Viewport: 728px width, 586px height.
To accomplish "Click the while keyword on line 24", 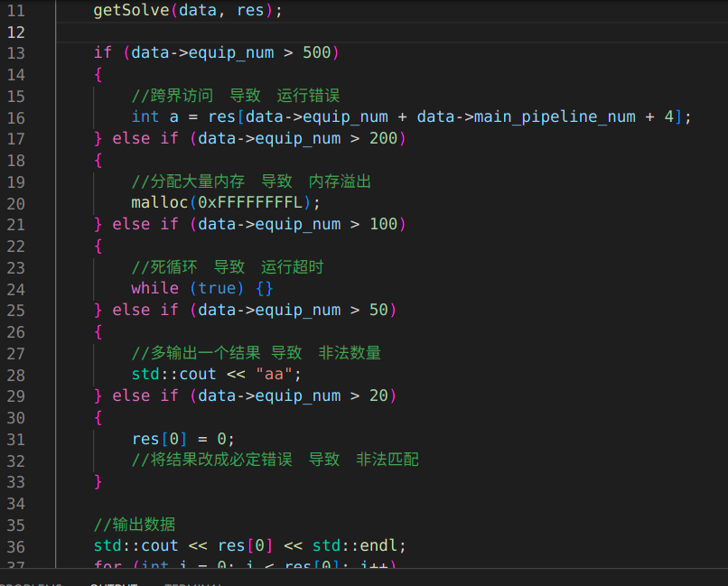I will (154, 288).
